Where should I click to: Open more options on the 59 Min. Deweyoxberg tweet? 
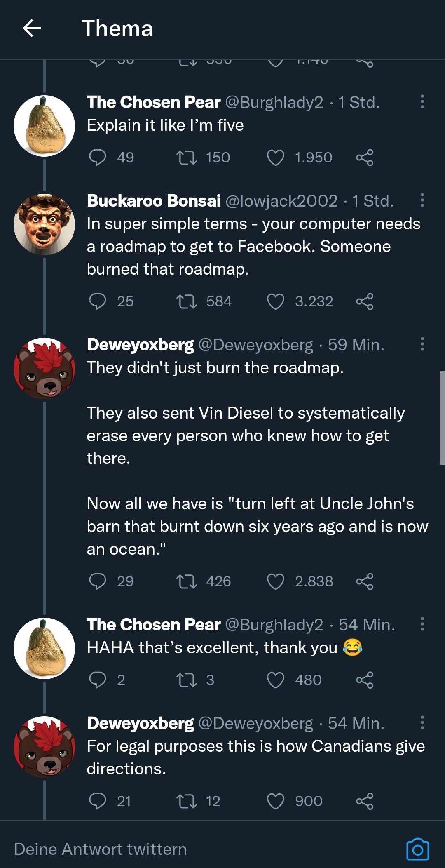(x=422, y=344)
